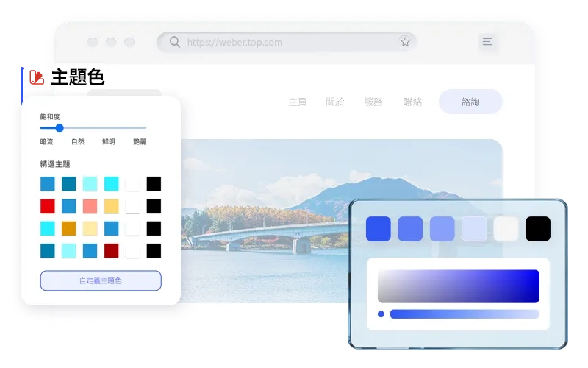Choose the 艷麗 saturation level label
The image size is (588, 368).
(140, 141)
